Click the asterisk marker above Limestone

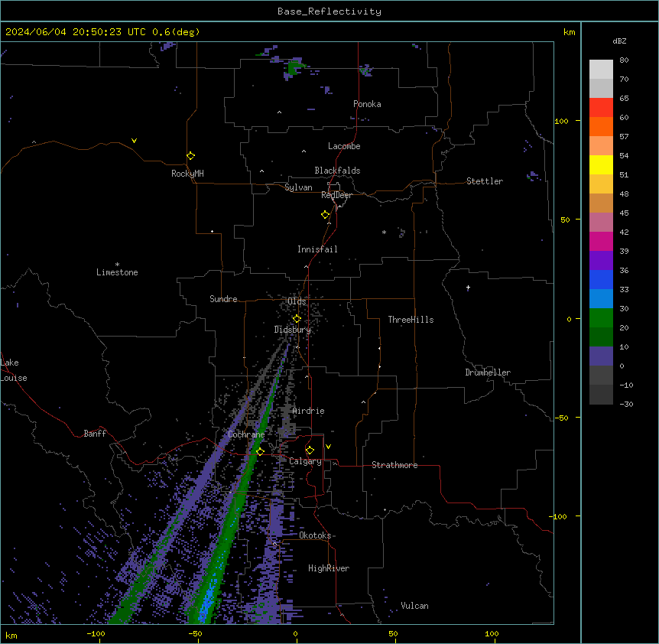(x=117, y=265)
